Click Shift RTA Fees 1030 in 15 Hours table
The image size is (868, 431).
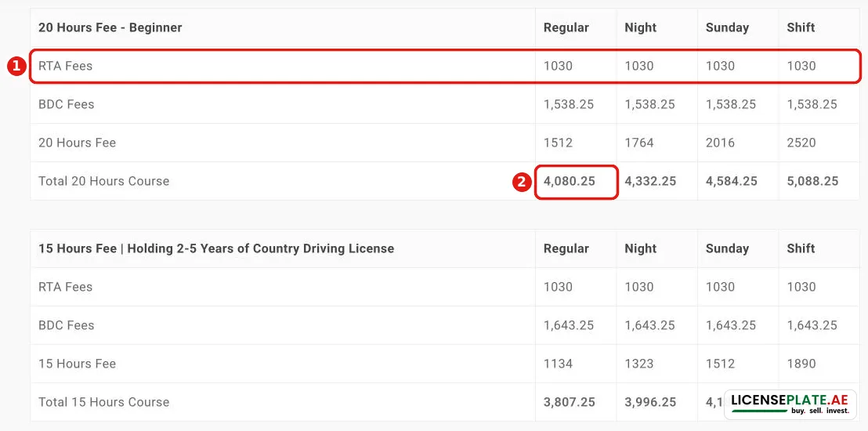(x=801, y=287)
